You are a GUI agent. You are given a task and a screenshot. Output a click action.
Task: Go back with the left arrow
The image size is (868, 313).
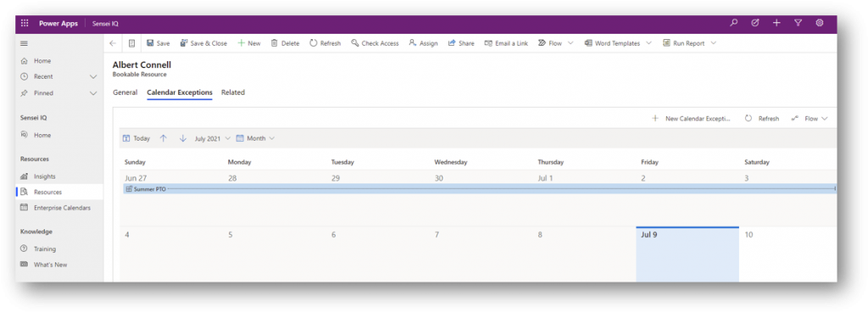tap(113, 43)
